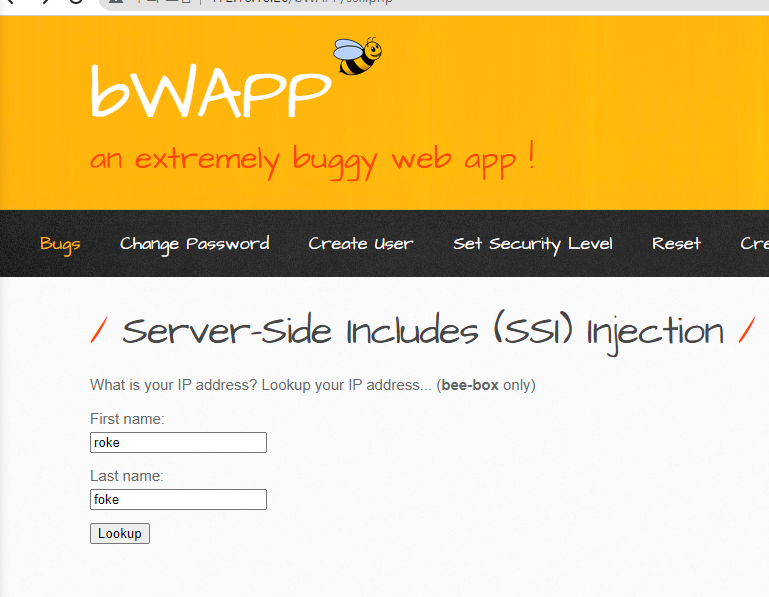The width and height of the screenshot is (769, 597).
Task: Click the Server-Side Includes (SSI) Injection heading
Action: (423, 332)
